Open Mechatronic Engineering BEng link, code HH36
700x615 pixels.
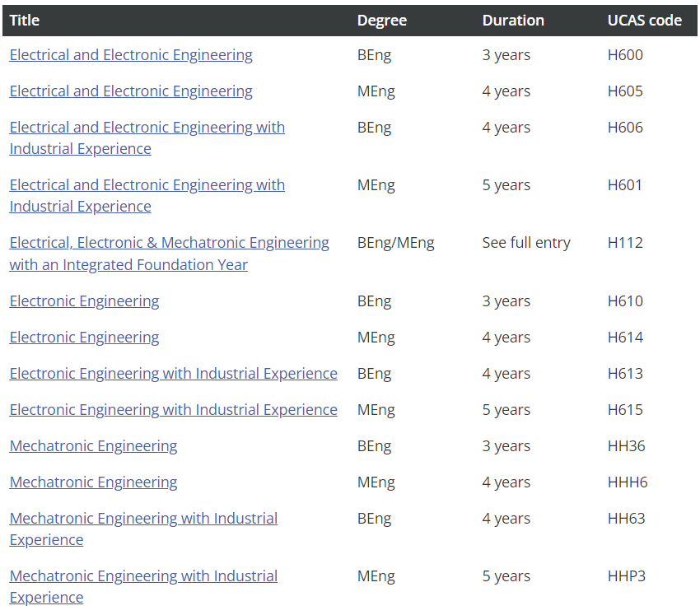pos(93,446)
